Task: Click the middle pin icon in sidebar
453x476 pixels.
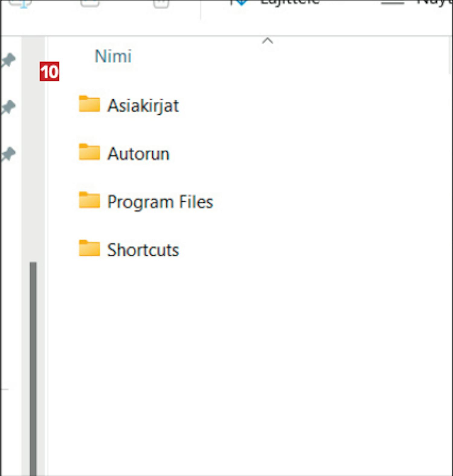Action: 8,107
